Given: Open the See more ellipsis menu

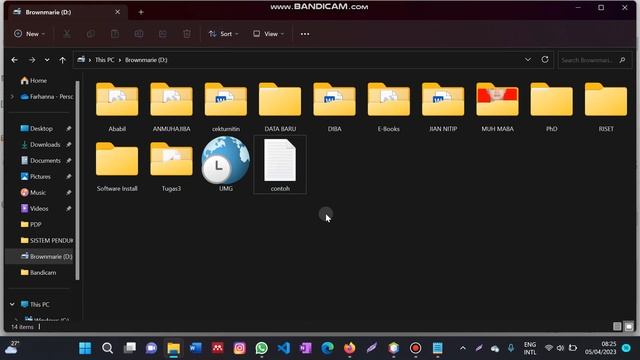Looking at the screenshot, I should coord(305,34).
